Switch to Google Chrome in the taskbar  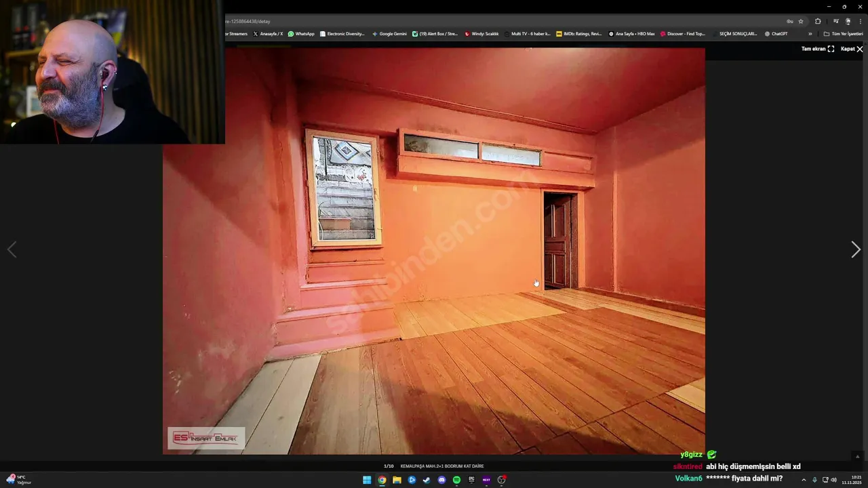tap(382, 480)
